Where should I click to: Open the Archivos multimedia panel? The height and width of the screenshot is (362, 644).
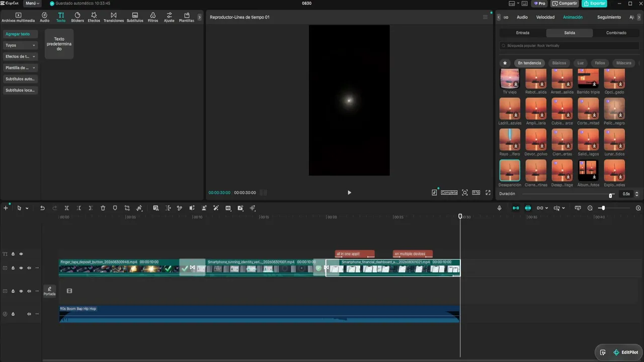(x=18, y=18)
